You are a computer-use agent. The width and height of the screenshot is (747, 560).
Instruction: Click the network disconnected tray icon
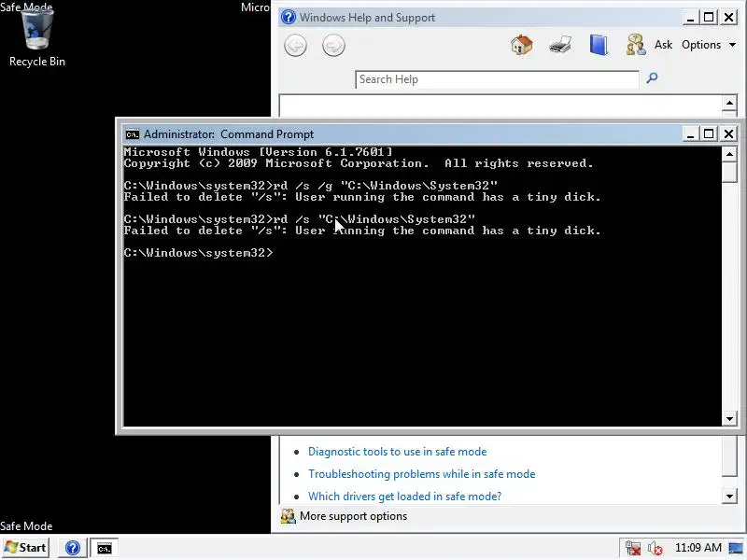coord(633,548)
